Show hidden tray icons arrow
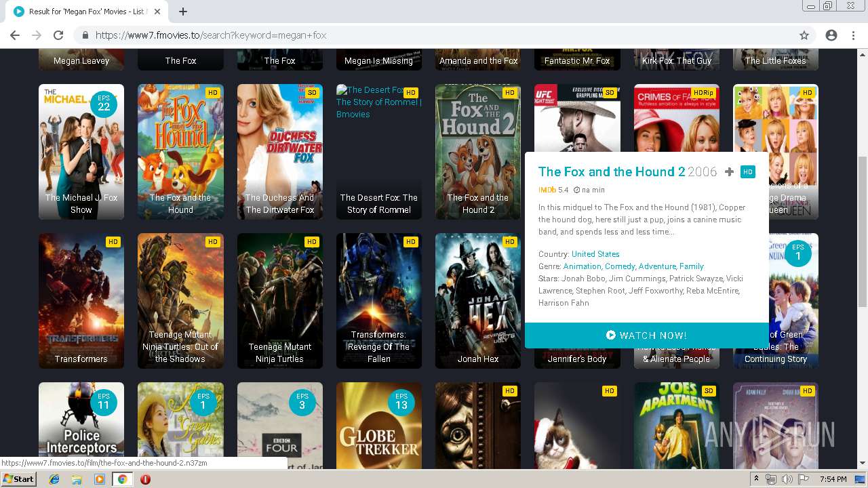 [757, 479]
